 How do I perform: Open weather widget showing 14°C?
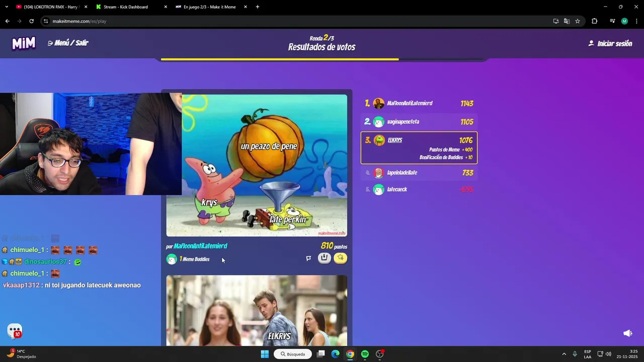[x=21, y=354]
